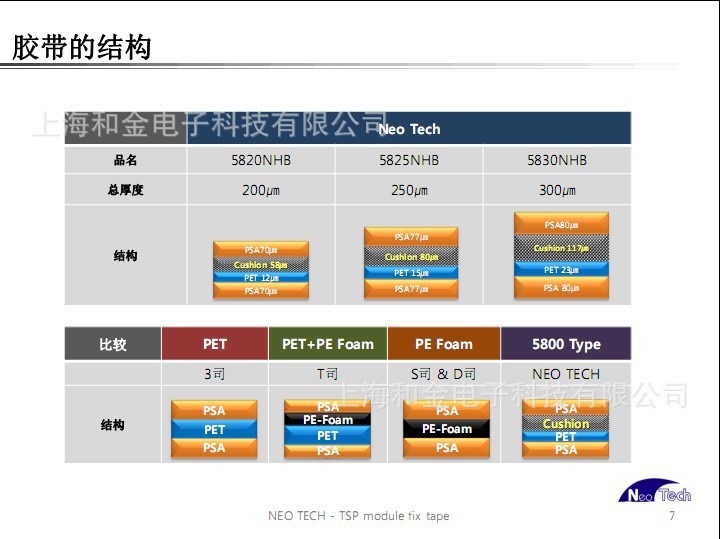Click the slide title 胶带的结构
This screenshot has height=539, width=720.
[82, 47]
